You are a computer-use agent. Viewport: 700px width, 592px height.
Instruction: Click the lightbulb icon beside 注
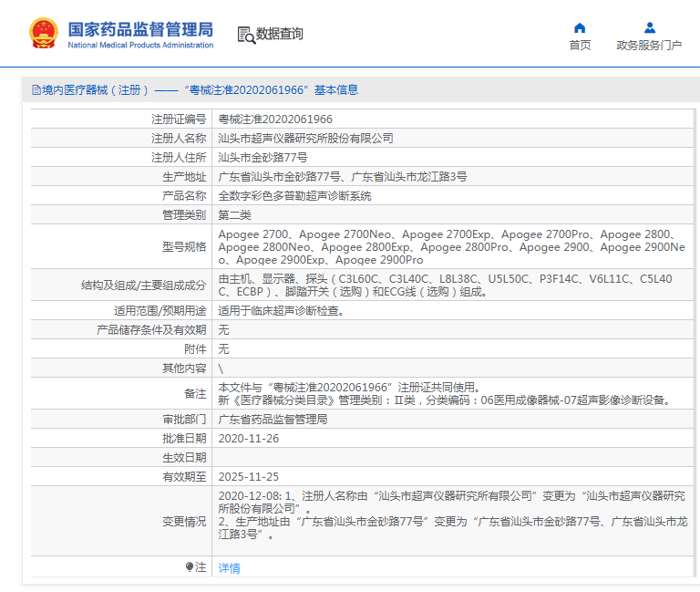pos(190,567)
